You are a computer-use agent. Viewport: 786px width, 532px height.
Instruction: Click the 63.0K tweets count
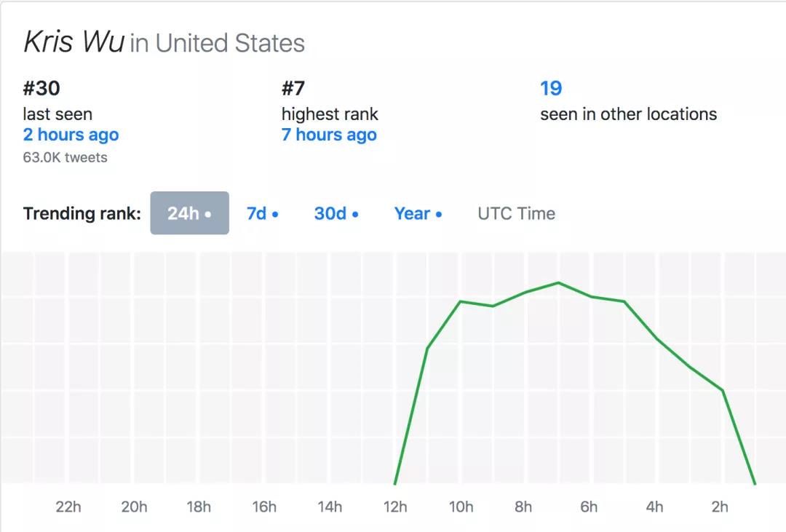(x=65, y=157)
